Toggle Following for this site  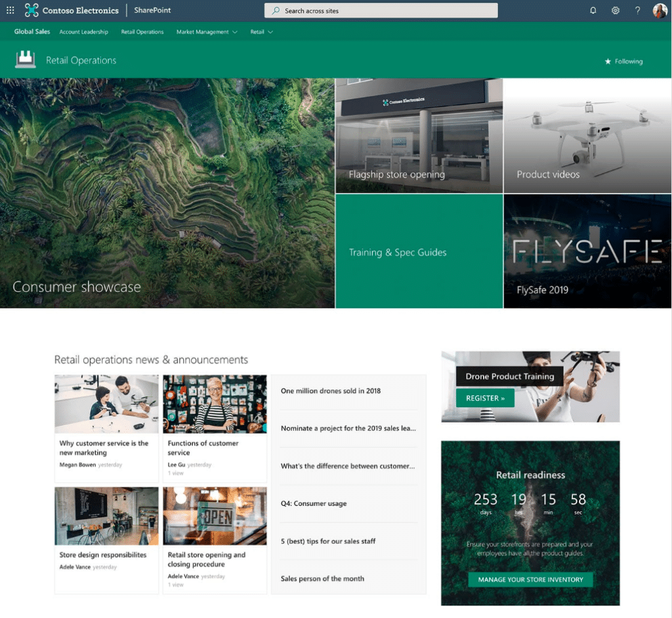coord(622,61)
